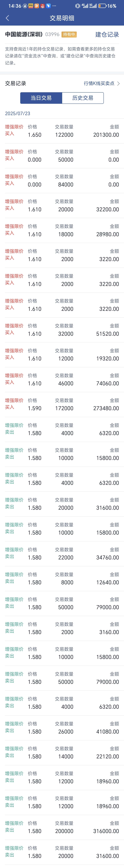Click the 行情K线买卖点 text link
Image resolution: width=124 pixels, height=868 pixels.
[x=99, y=83]
